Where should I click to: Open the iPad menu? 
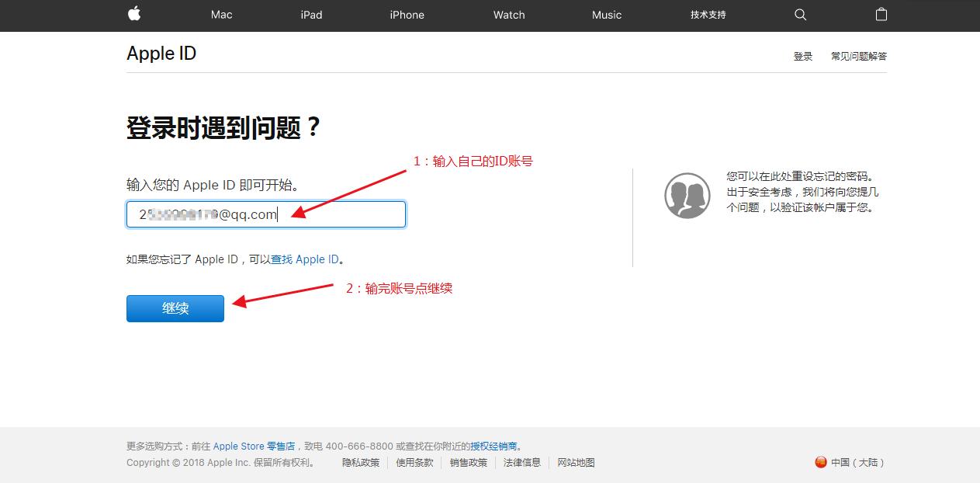(x=311, y=15)
